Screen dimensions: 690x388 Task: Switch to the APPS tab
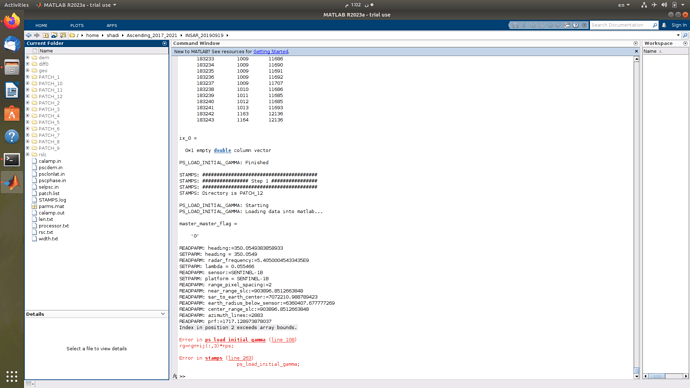point(111,26)
